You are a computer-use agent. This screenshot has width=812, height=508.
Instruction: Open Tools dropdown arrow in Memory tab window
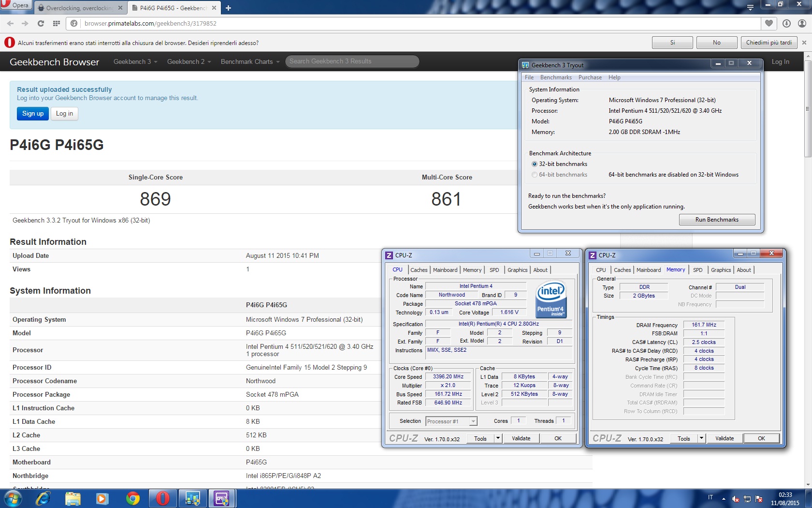[701, 438]
